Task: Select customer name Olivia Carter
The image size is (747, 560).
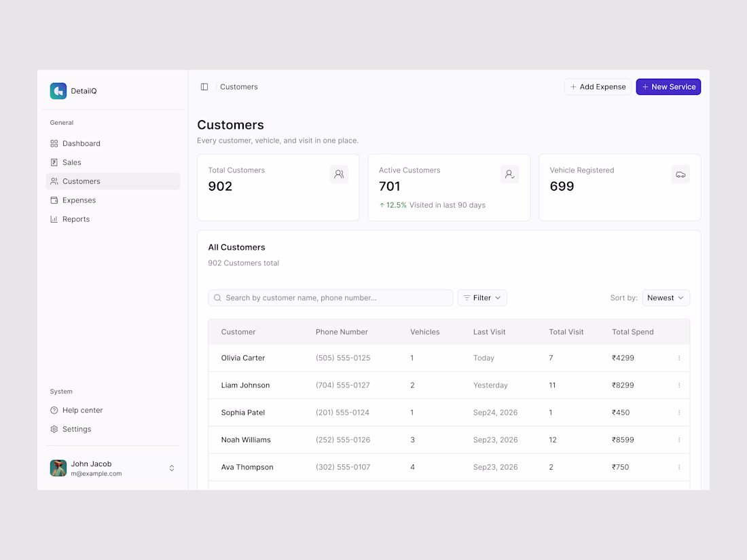Action: (x=243, y=358)
